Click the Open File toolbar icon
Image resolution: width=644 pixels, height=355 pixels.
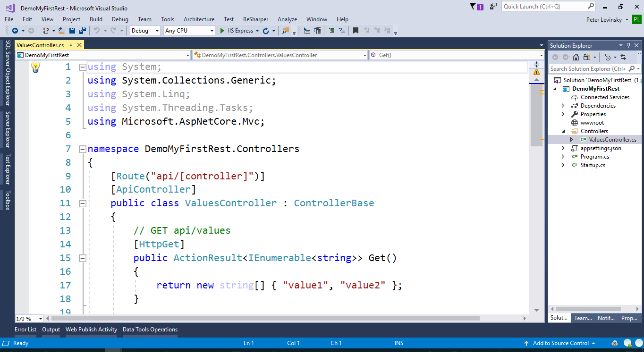click(62, 31)
